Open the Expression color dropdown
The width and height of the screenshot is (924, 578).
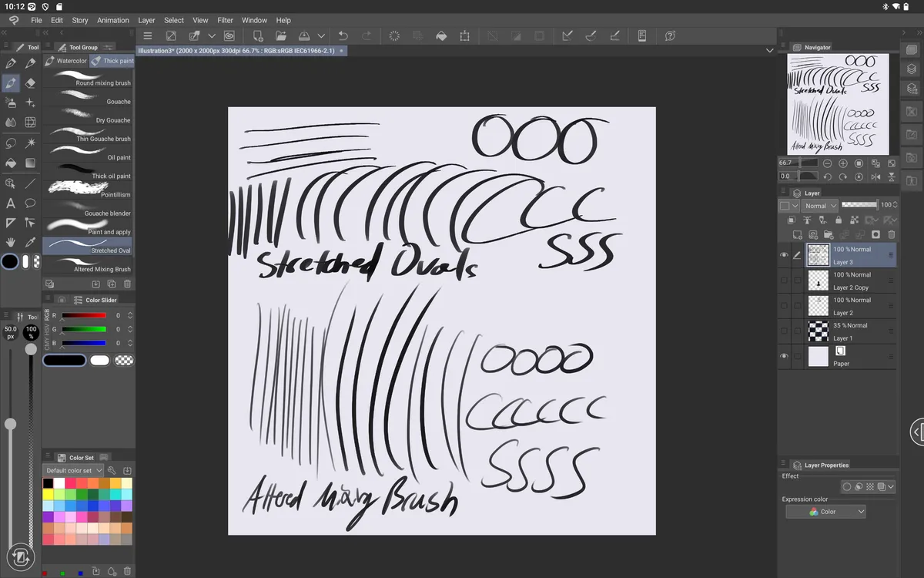[826, 512]
